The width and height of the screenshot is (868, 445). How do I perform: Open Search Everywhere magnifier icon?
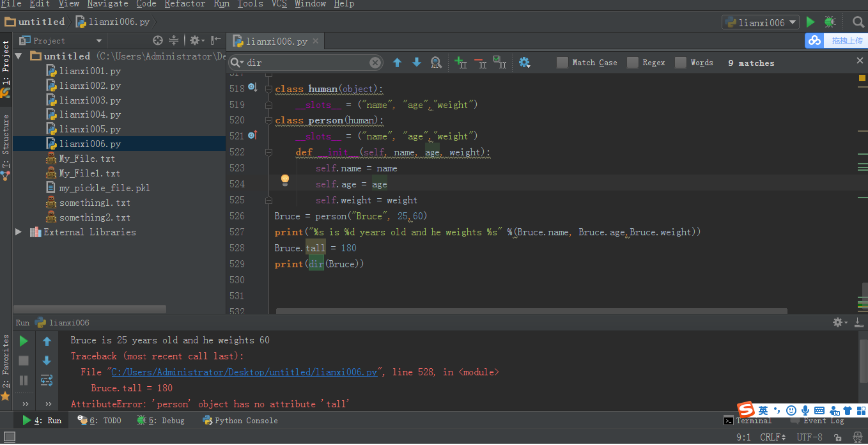tap(858, 22)
